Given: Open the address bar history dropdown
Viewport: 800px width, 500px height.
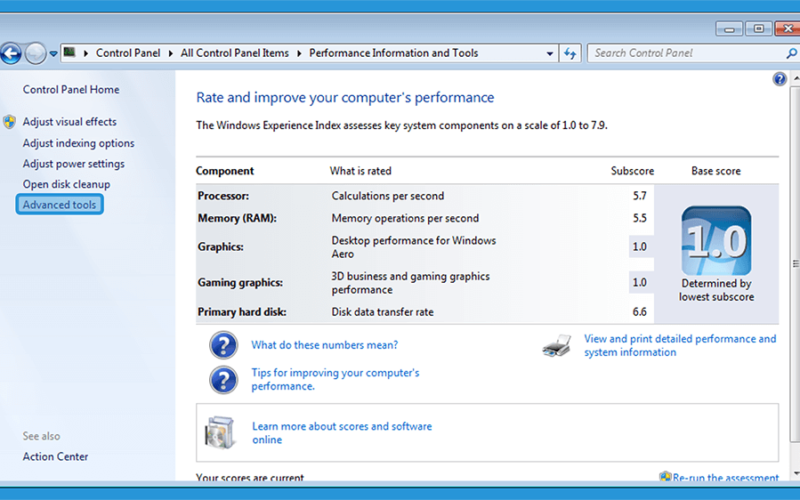Looking at the screenshot, I should coord(549,53).
